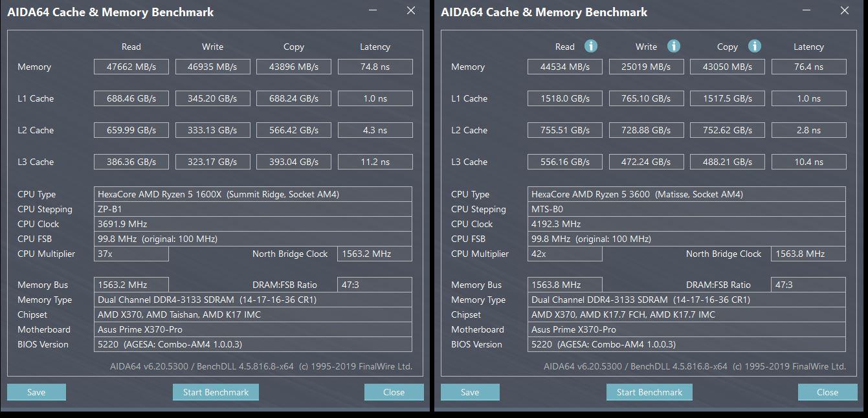Click BIOS Version field in Ryzen 5 3600 window
The height and width of the screenshot is (418, 868).
click(x=687, y=344)
